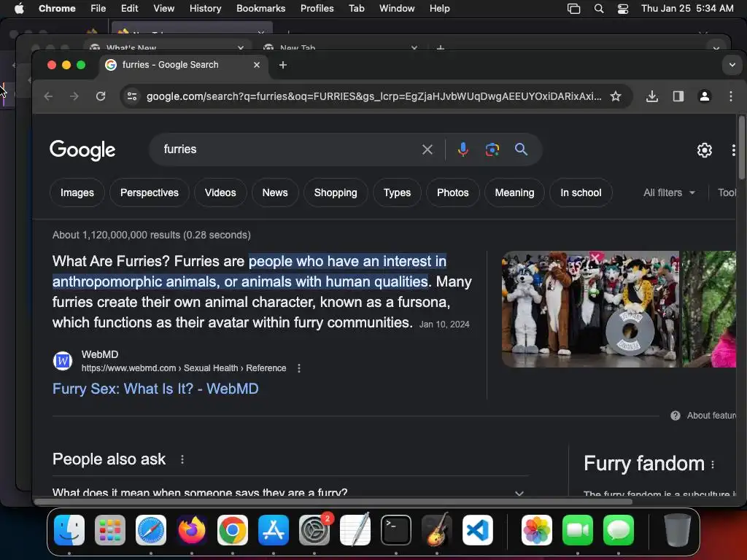Image resolution: width=747 pixels, height=560 pixels.
Task: Switch to Videos results
Action: 220,192
